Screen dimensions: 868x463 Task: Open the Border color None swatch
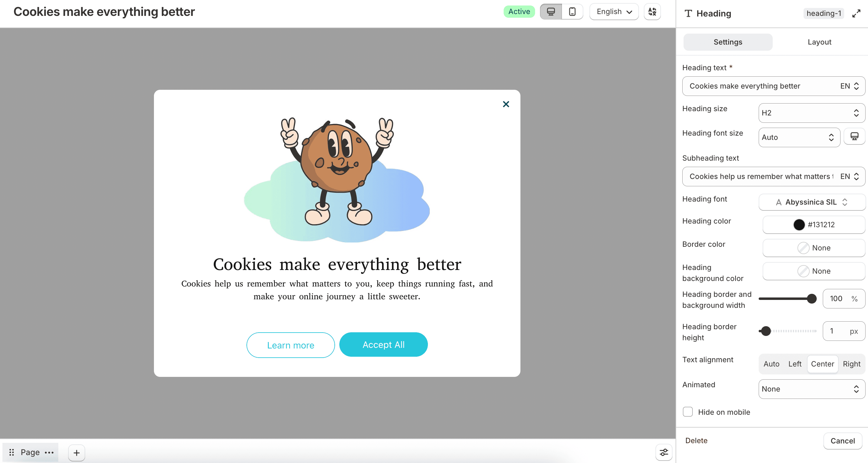click(x=814, y=248)
